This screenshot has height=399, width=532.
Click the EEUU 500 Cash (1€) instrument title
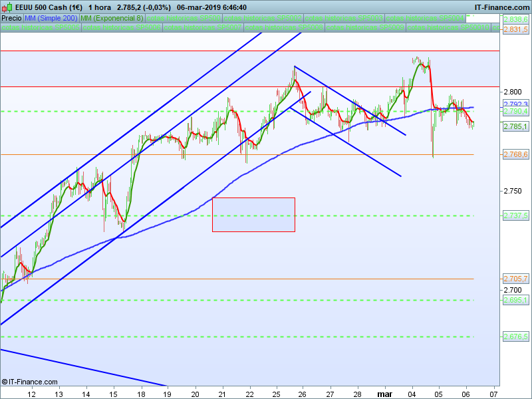(x=49, y=7)
